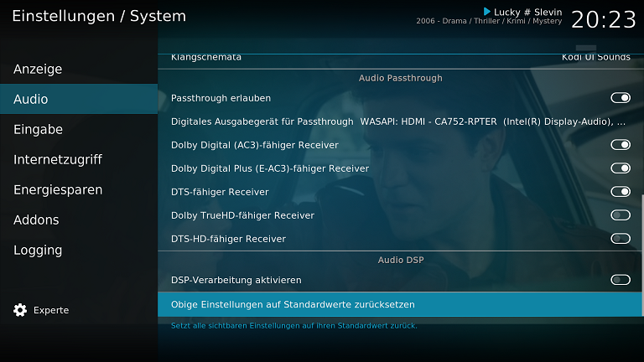The width and height of the screenshot is (644, 362).
Task: Click the Lucky # Slevin now-playing title
Action: (527, 12)
